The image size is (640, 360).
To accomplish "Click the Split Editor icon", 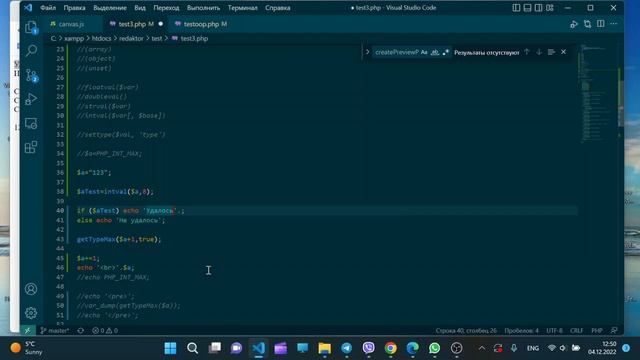I will (600, 24).
